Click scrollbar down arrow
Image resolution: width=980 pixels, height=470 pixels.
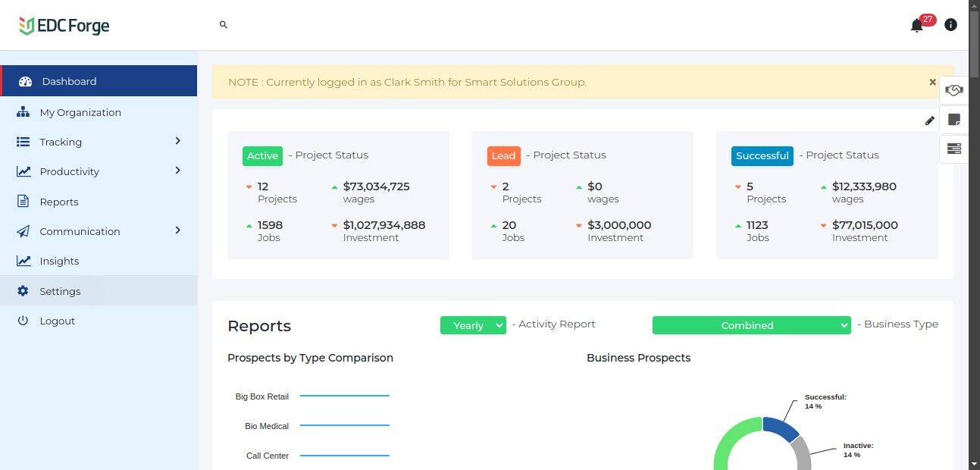coord(974,463)
